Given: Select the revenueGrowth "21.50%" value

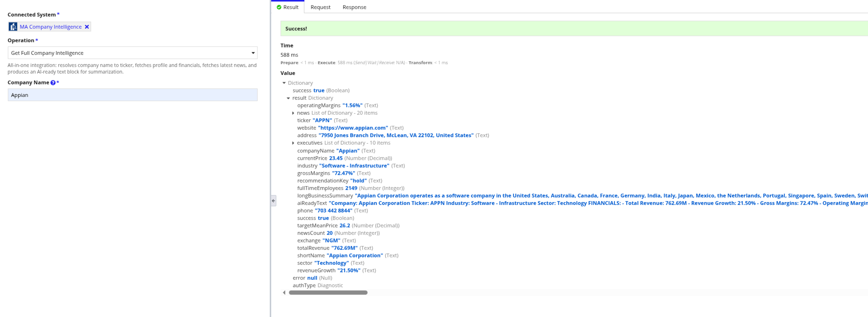Looking at the screenshot, I should (349, 270).
